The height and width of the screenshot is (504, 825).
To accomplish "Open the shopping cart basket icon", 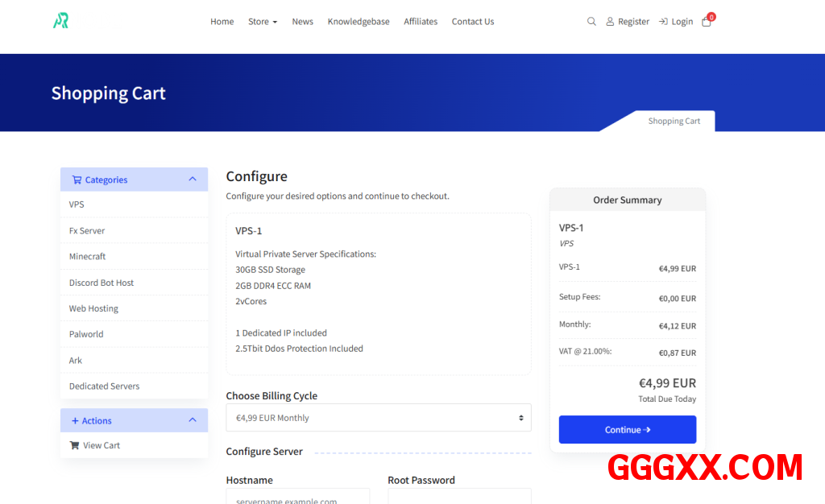I will click(x=707, y=22).
